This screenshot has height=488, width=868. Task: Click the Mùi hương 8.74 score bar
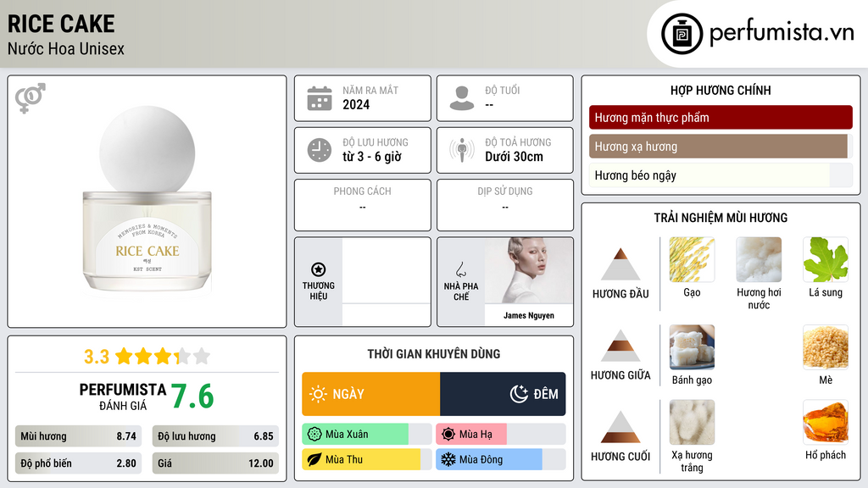point(78,436)
